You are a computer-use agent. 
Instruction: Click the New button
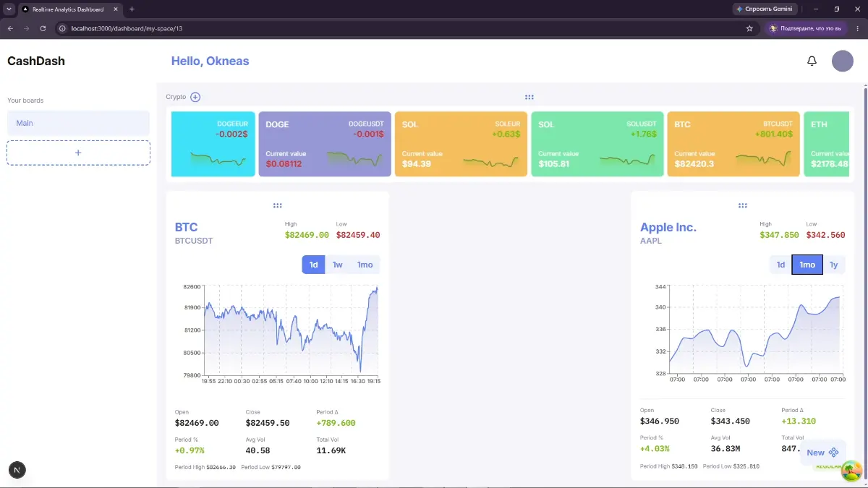point(822,453)
